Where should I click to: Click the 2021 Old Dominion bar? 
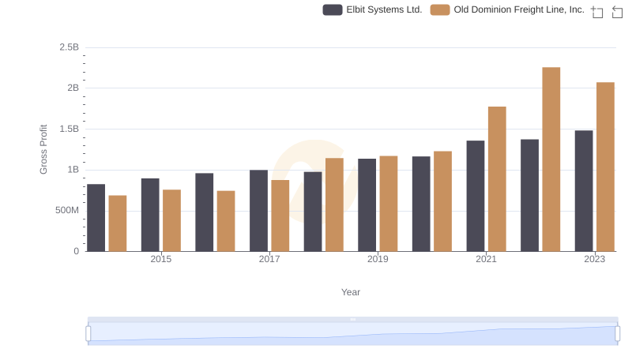497,179
